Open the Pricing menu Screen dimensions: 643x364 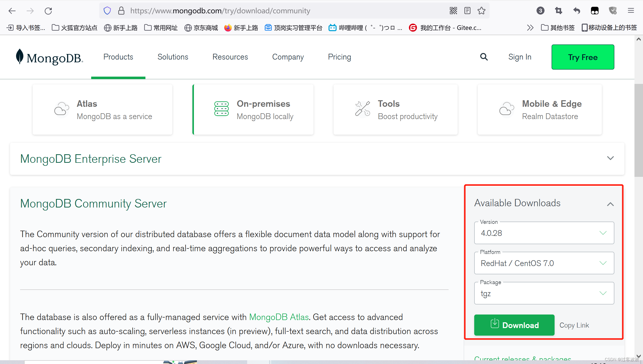pos(339,57)
